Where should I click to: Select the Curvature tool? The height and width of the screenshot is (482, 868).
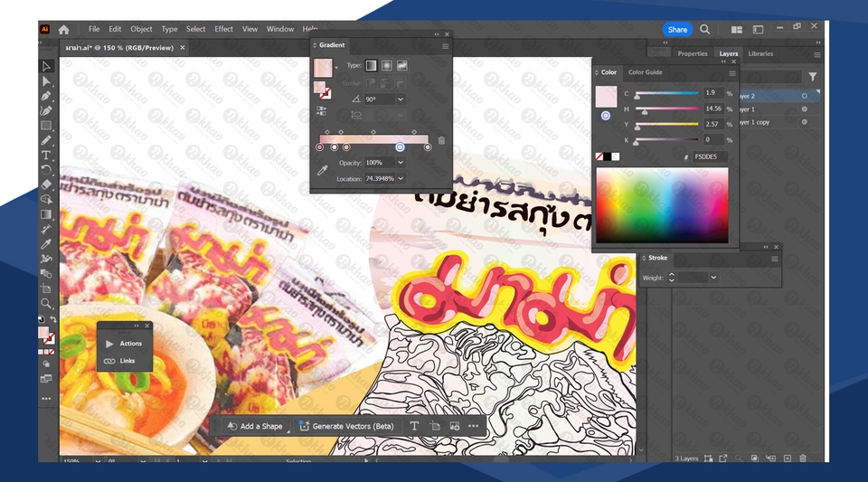[x=46, y=110]
